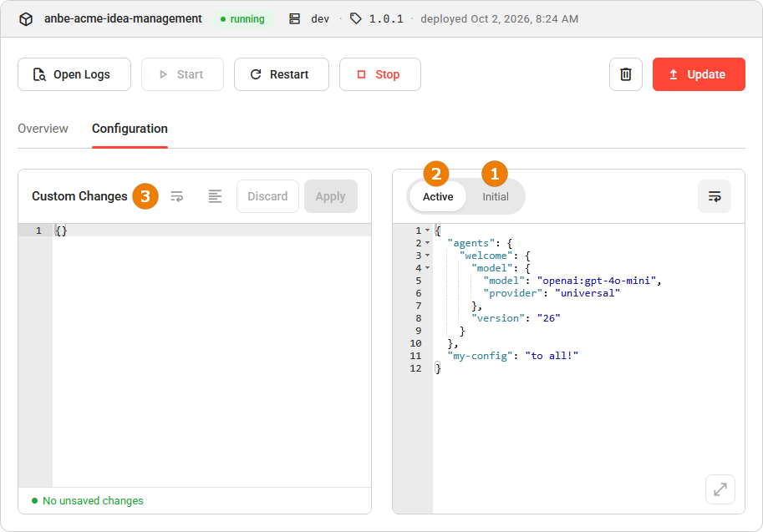Viewport: 763px width, 532px height.
Task: Click the dev environment label
Action: tap(320, 19)
